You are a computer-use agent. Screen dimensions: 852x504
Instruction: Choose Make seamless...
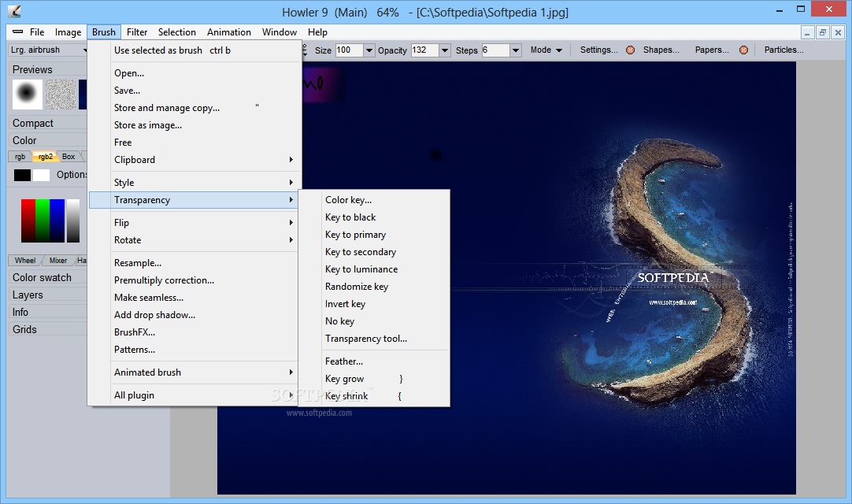pos(194,298)
